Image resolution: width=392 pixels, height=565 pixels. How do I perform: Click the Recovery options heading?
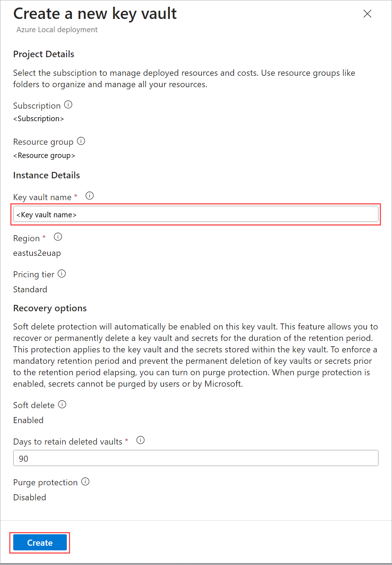point(50,308)
